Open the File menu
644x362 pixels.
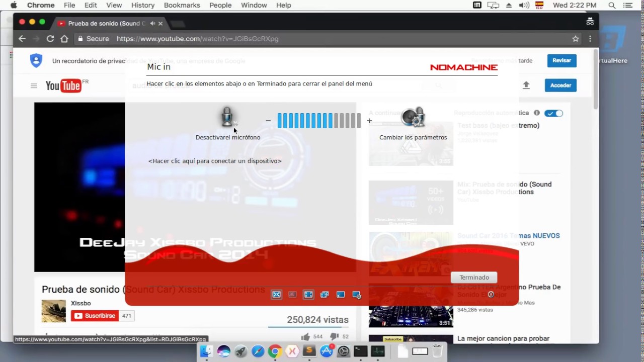click(x=69, y=5)
